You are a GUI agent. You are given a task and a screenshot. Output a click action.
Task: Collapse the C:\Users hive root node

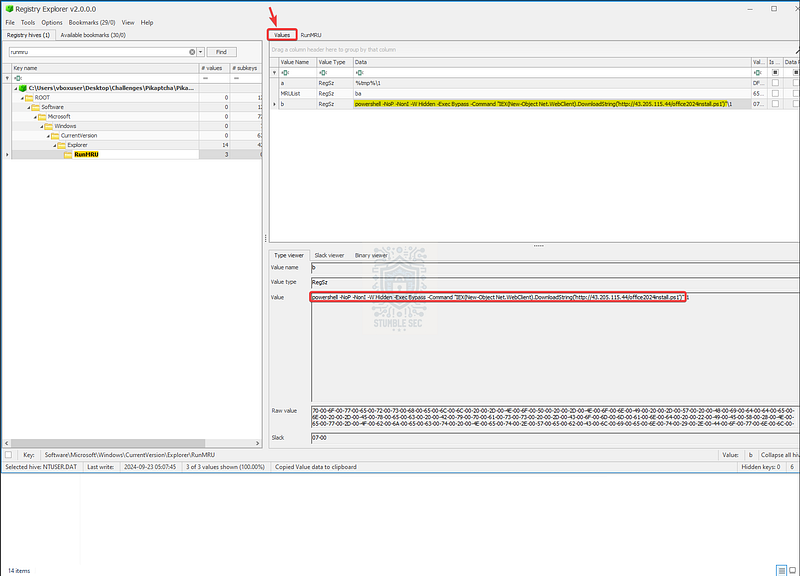click(x=16, y=88)
